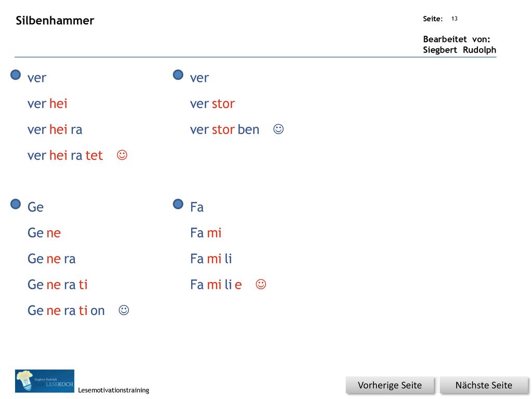Click the Silbenhammer title
Screen dimensions: 532x399
[x=55, y=20]
